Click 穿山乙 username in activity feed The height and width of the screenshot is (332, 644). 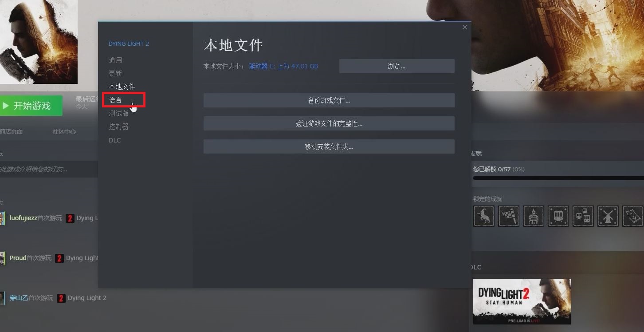(19, 298)
